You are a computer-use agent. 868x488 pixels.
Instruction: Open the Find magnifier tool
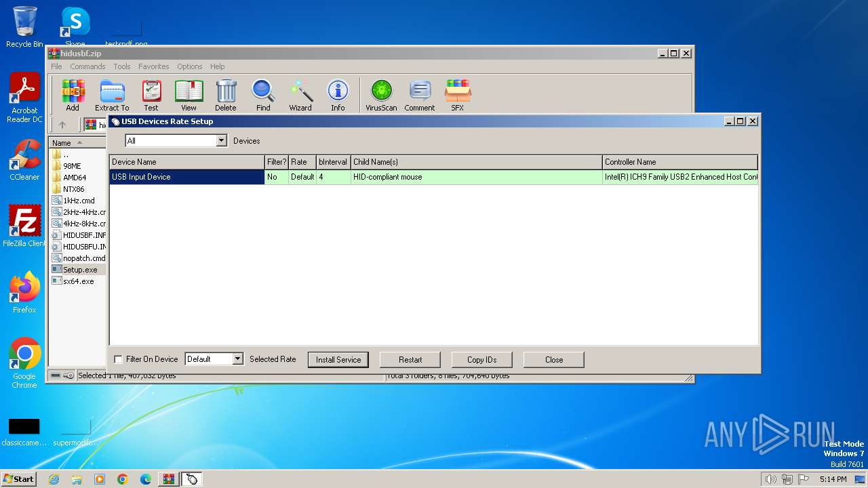[x=263, y=95]
